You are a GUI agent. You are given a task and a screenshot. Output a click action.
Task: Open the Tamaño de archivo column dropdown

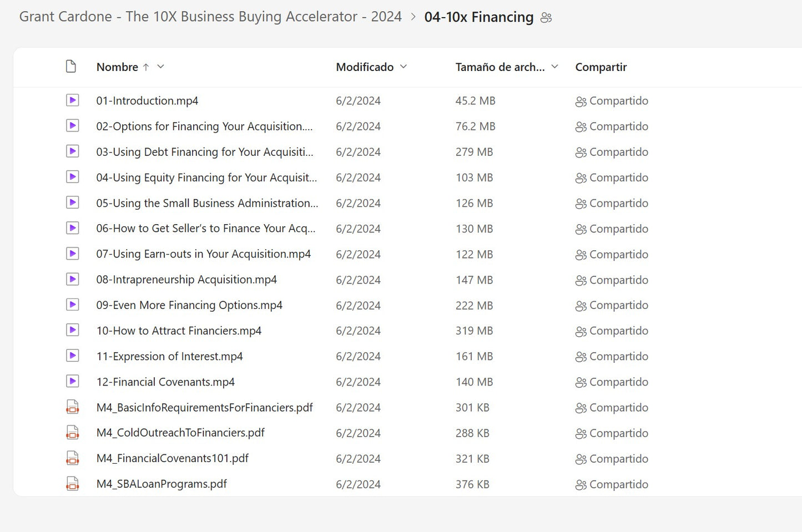coord(554,67)
